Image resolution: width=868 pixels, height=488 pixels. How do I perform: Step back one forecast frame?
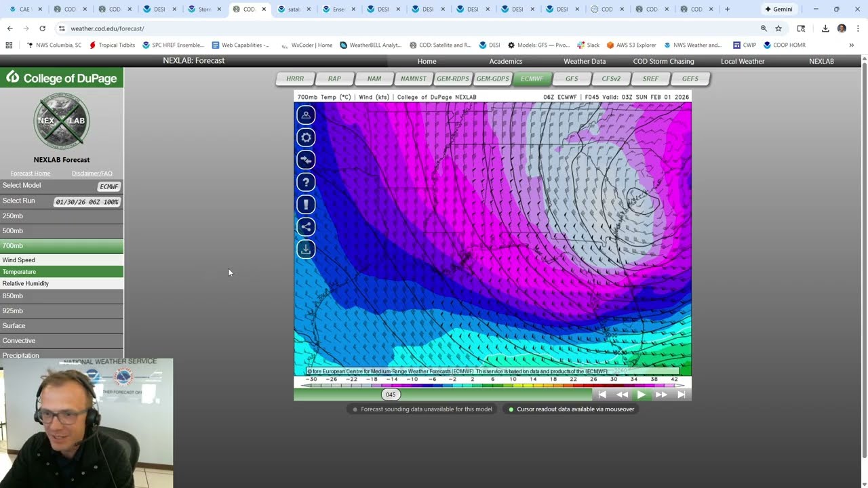coord(622,394)
